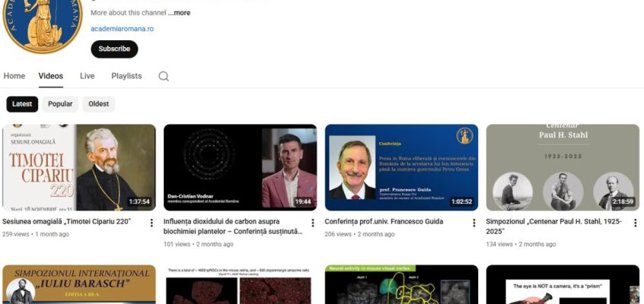Open options menu for Francesco Guida conference video
The image size is (644, 304).
[x=474, y=223]
